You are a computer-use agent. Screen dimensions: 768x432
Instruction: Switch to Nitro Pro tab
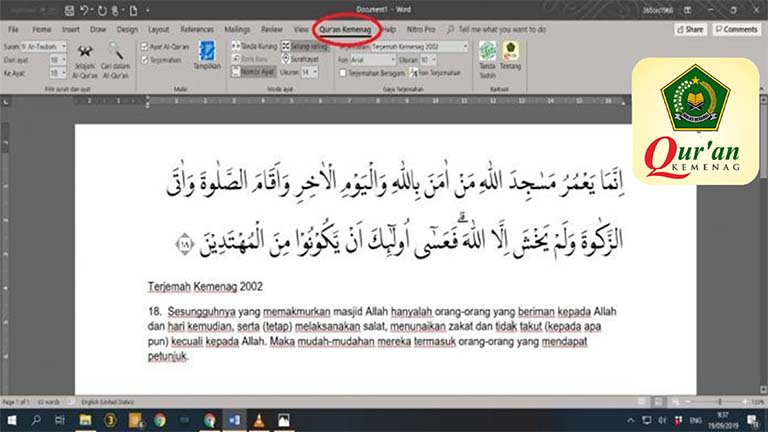click(421, 29)
